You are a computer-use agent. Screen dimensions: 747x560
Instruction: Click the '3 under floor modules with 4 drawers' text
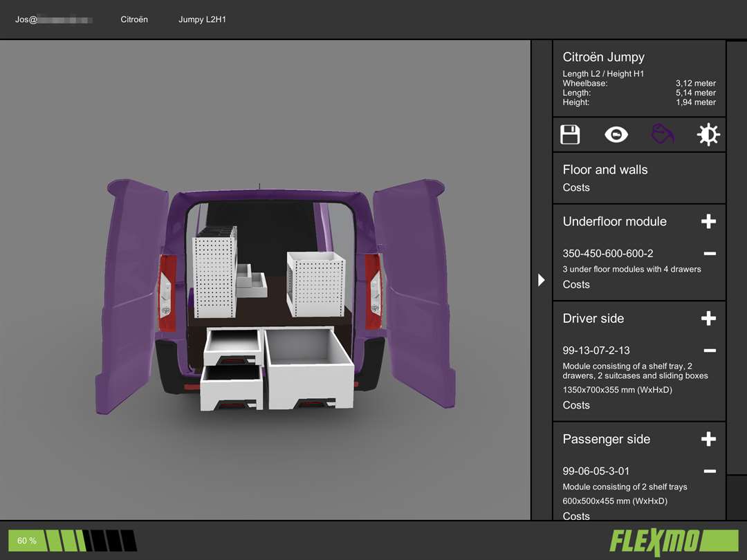[x=631, y=269]
